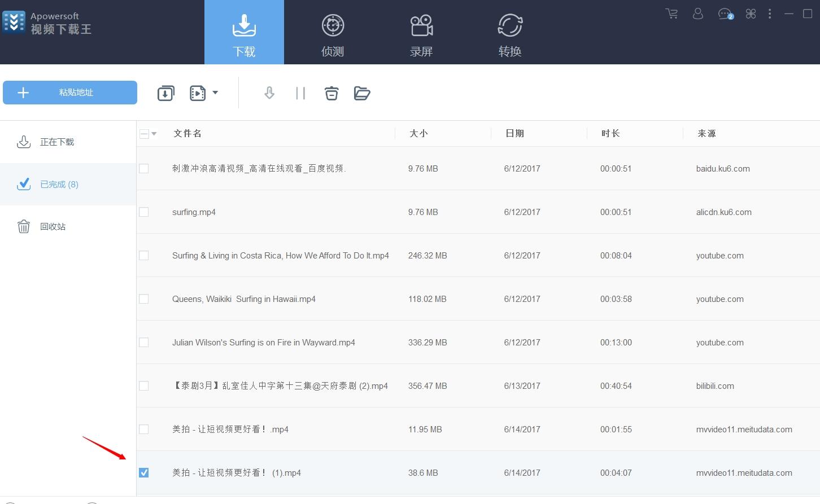
Task: Click the 6/13/2017 date cell
Action: click(522, 386)
